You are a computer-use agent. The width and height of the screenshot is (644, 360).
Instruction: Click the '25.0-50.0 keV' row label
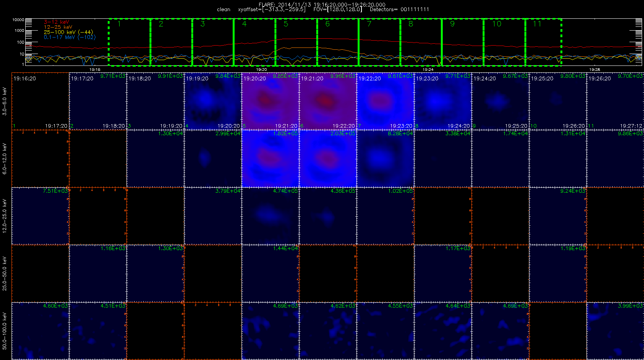pos(5,273)
